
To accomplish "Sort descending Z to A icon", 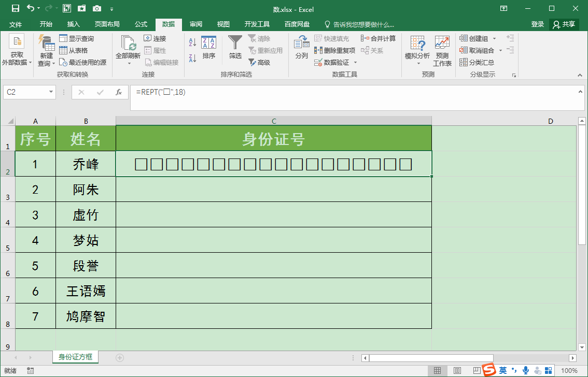I will pyautogui.click(x=193, y=58).
